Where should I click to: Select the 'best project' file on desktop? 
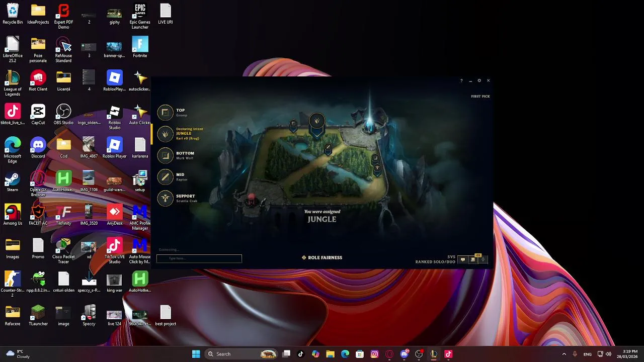166,315
